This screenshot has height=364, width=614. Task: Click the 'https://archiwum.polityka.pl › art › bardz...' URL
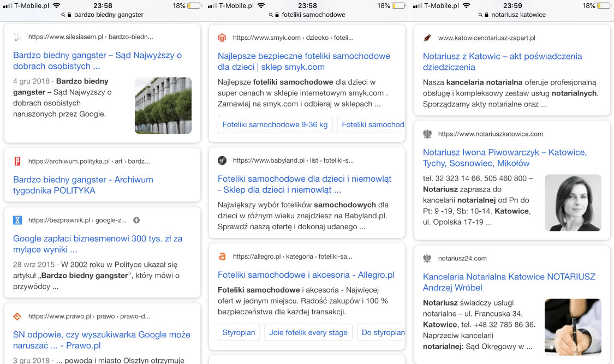coord(89,161)
